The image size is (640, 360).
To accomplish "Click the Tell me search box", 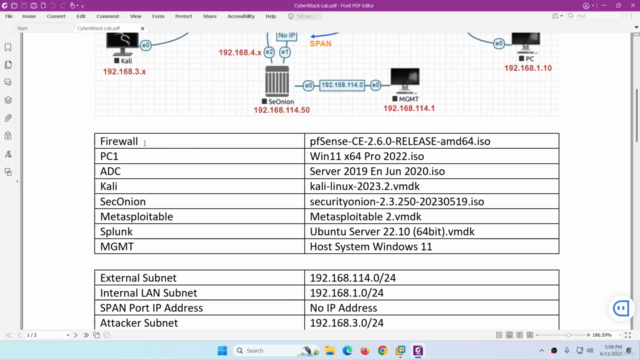I will [304, 16].
